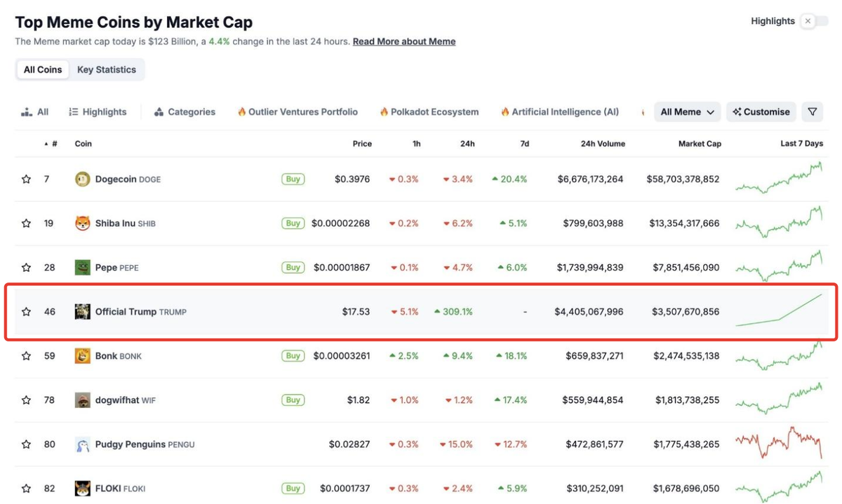Click the Pepe frog logo

pos(83,268)
